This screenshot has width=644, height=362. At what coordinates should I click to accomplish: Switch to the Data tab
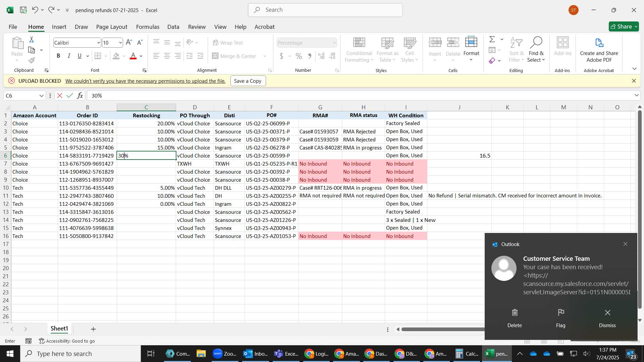[x=173, y=27]
